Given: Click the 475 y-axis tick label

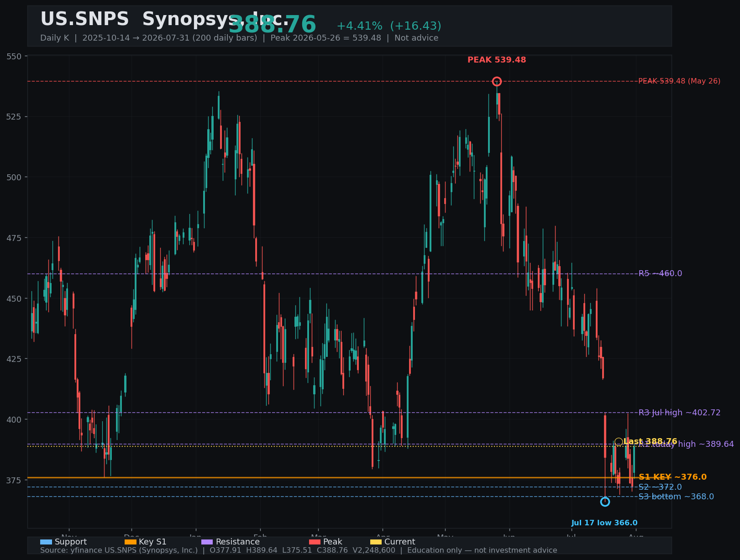Looking at the screenshot, I should 14,238.
